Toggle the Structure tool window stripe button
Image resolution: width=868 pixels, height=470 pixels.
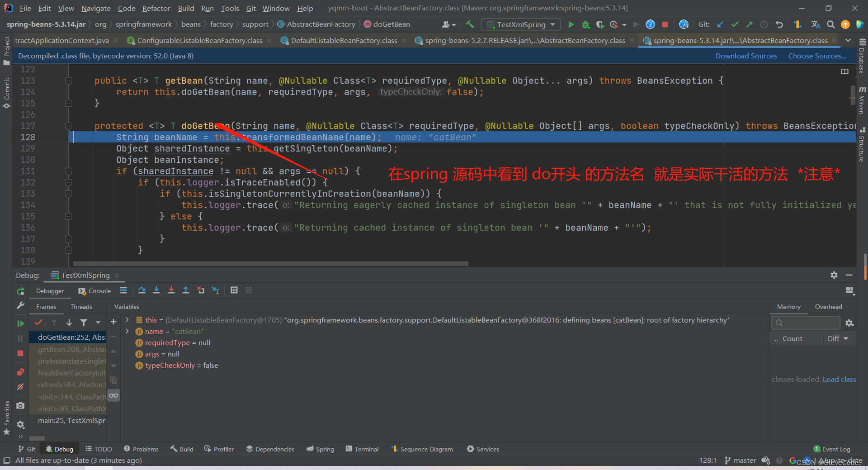click(862, 145)
